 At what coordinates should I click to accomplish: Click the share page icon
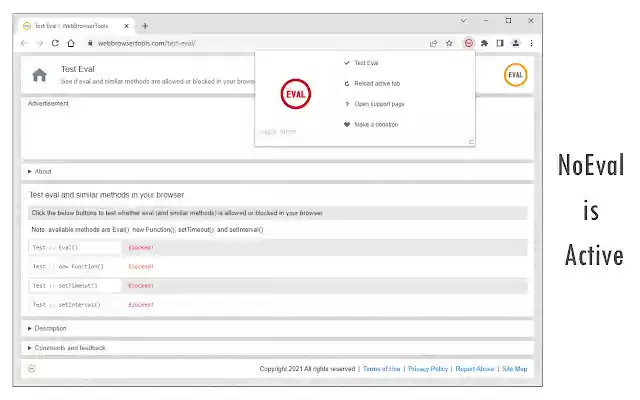pos(433,43)
